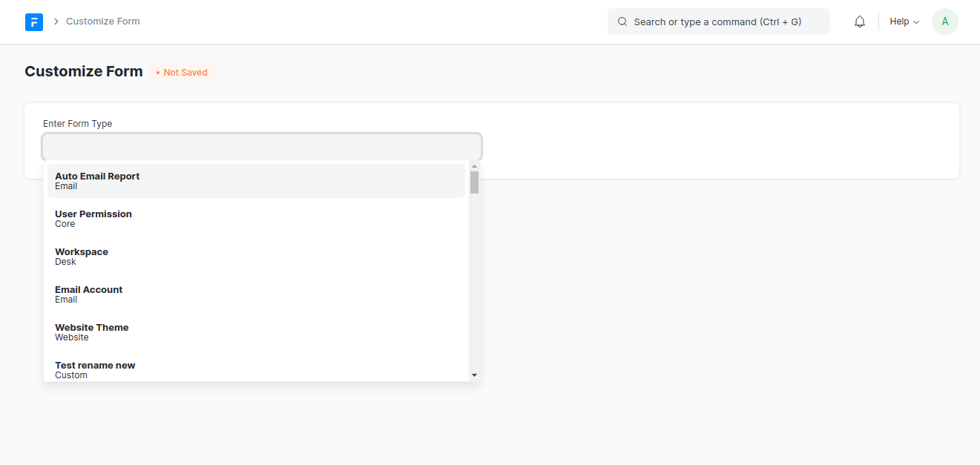Click the dropdown's down scroll arrow
This screenshot has height=465, width=980.
(474, 375)
